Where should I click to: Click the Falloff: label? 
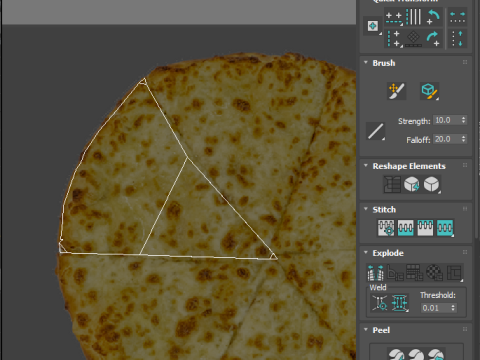tap(418, 140)
